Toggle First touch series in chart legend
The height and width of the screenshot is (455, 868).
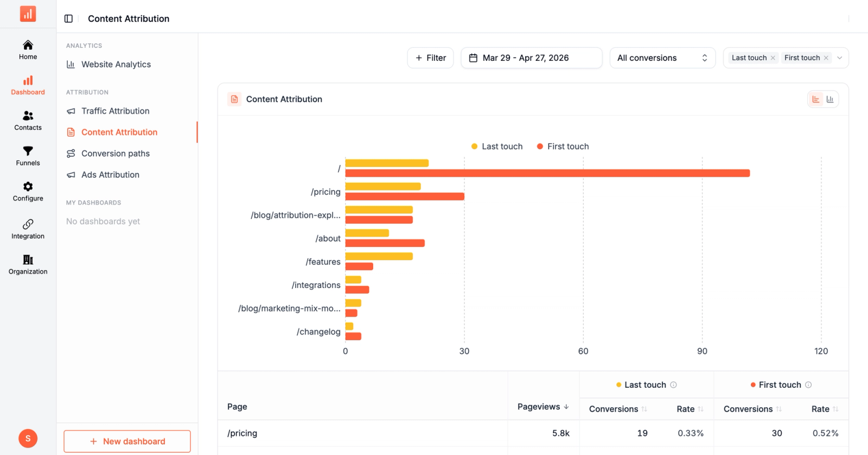pyautogui.click(x=563, y=146)
